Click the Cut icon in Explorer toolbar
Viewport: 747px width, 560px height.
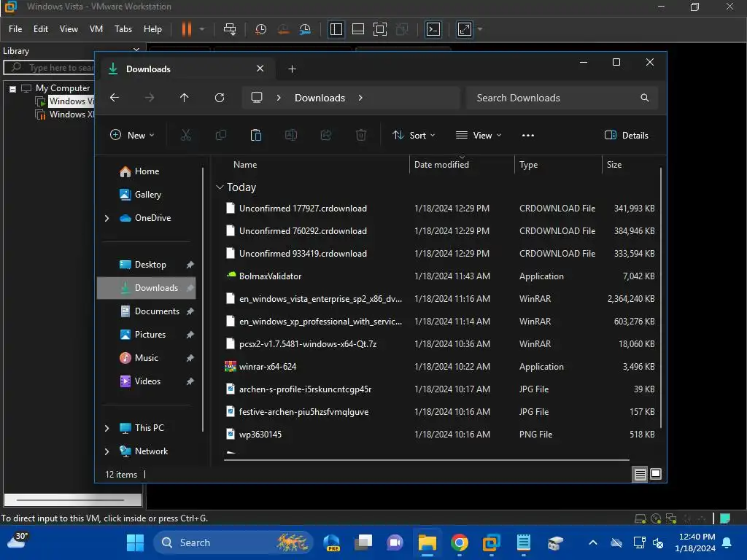click(186, 135)
